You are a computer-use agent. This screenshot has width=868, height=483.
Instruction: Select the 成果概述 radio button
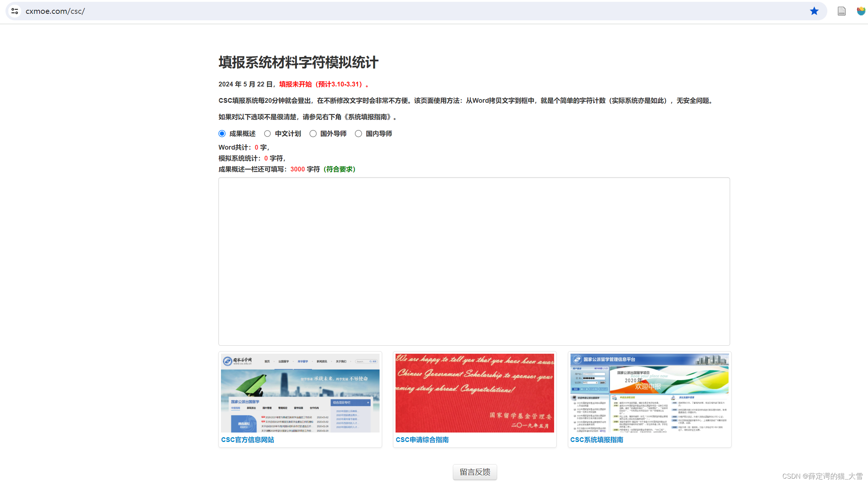point(222,134)
